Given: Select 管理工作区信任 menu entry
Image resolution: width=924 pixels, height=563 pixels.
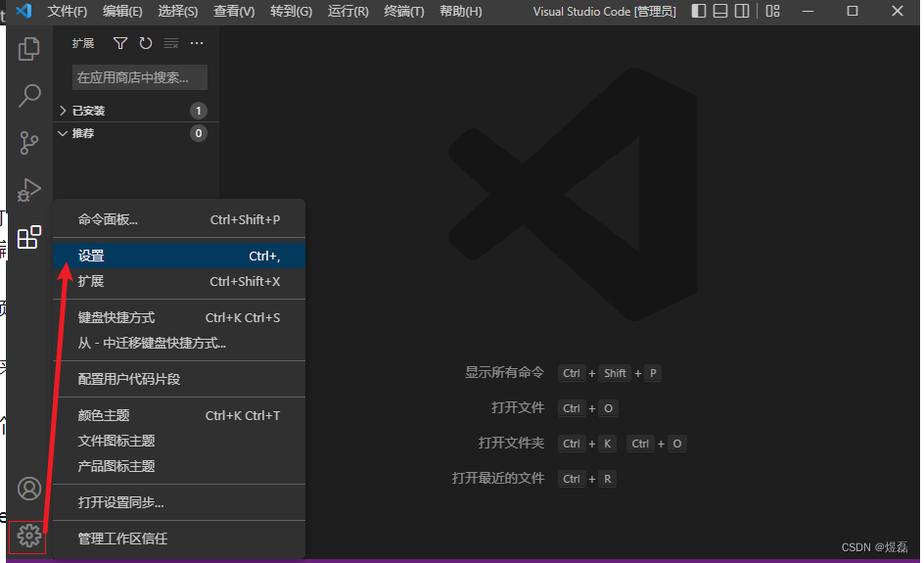Looking at the screenshot, I should pyautogui.click(x=179, y=539).
